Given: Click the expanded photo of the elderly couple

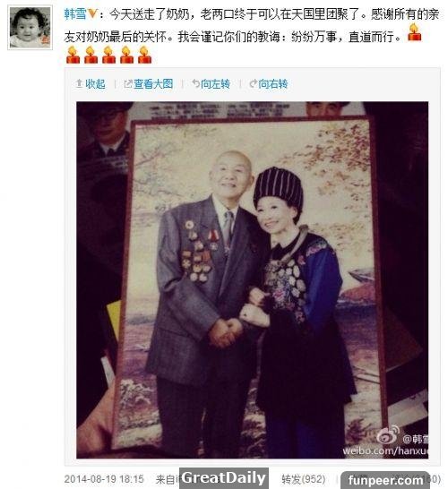Looking at the screenshot, I should pos(253,279).
